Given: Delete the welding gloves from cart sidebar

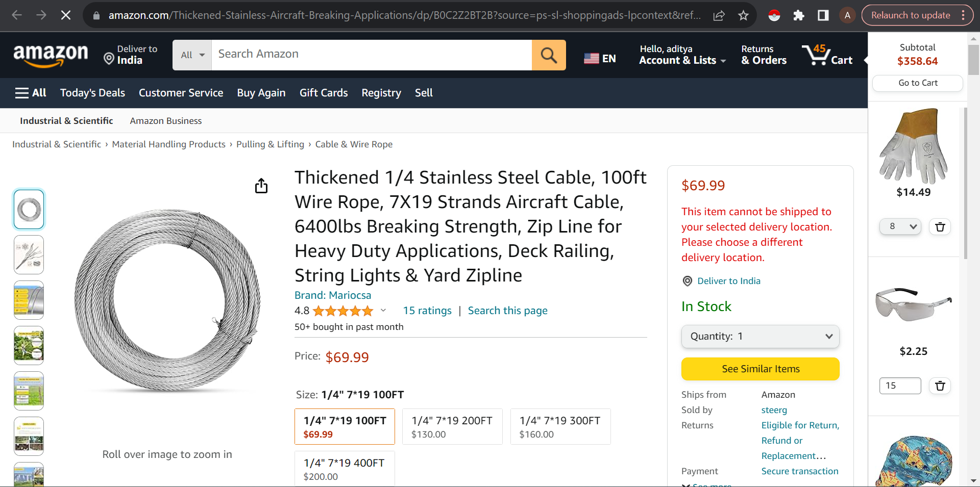Looking at the screenshot, I should [940, 227].
